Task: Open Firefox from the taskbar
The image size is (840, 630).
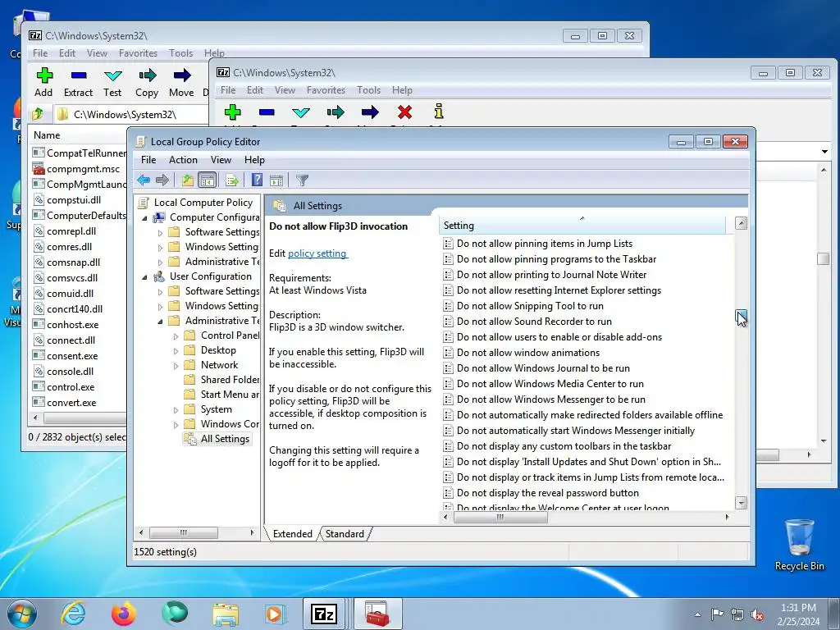Action: (x=124, y=614)
